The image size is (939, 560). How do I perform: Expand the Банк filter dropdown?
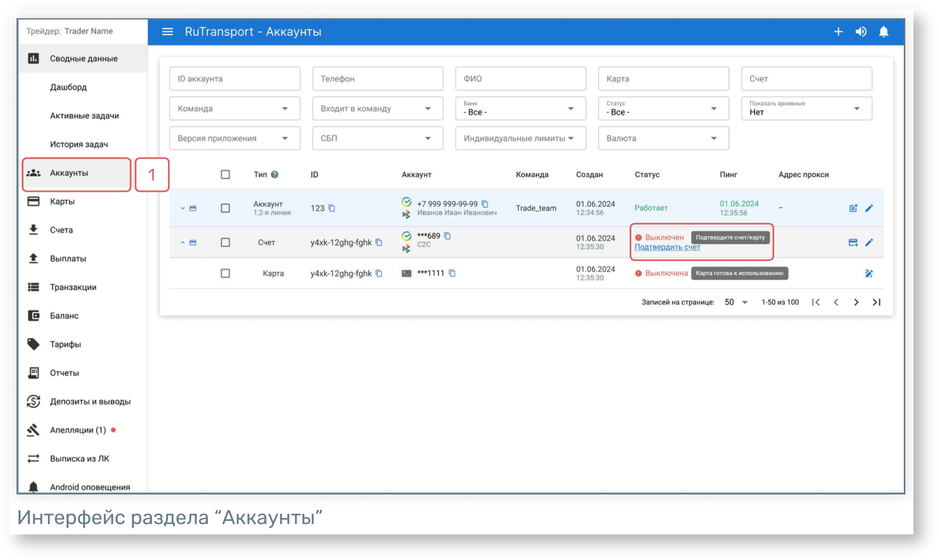(520, 109)
